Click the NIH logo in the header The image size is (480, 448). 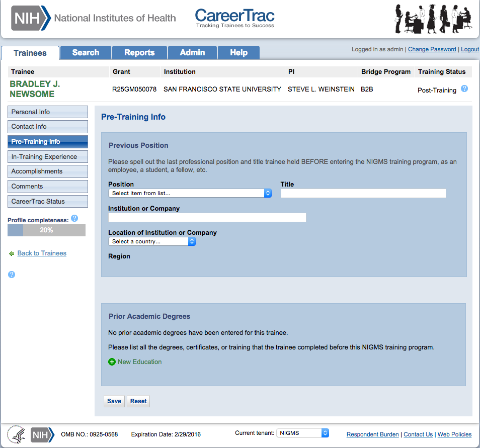31,18
